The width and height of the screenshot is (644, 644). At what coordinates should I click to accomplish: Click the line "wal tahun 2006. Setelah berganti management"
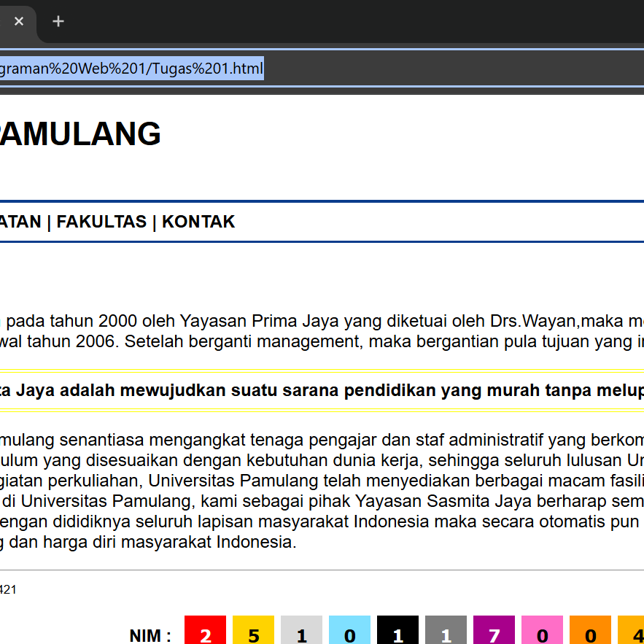[x=182, y=341]
